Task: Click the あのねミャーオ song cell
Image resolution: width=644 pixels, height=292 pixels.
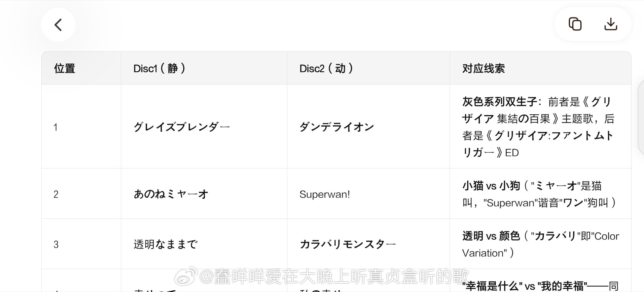Action: pos(171,194)
